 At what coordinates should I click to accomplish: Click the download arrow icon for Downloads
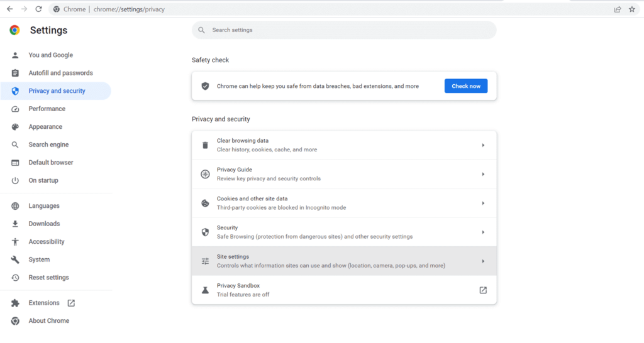15,224
